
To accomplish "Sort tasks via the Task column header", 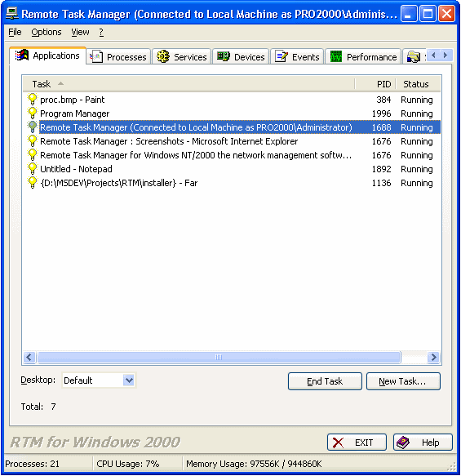I will click(189, 84).
